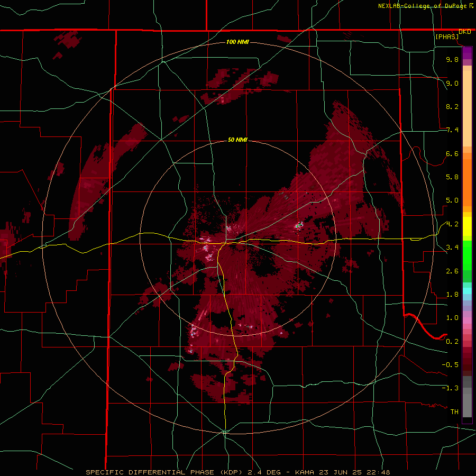Select the 0.2 scale label
This screenshot has width=476, height=476.
(452, 342)
